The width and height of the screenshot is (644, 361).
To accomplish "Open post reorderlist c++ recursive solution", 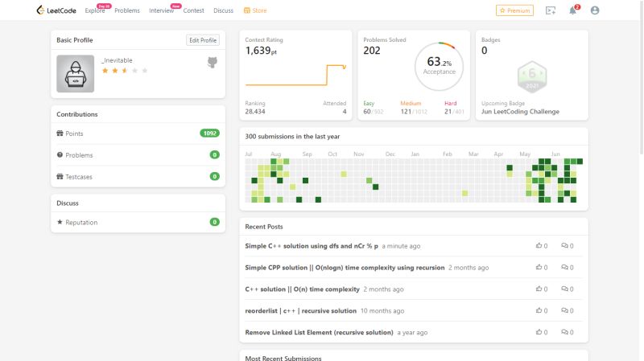I will (300, 311).
